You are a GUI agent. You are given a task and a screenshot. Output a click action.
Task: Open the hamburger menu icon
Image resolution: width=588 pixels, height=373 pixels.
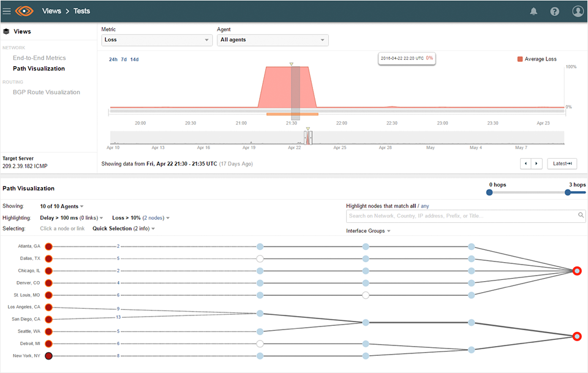(7, 11)
